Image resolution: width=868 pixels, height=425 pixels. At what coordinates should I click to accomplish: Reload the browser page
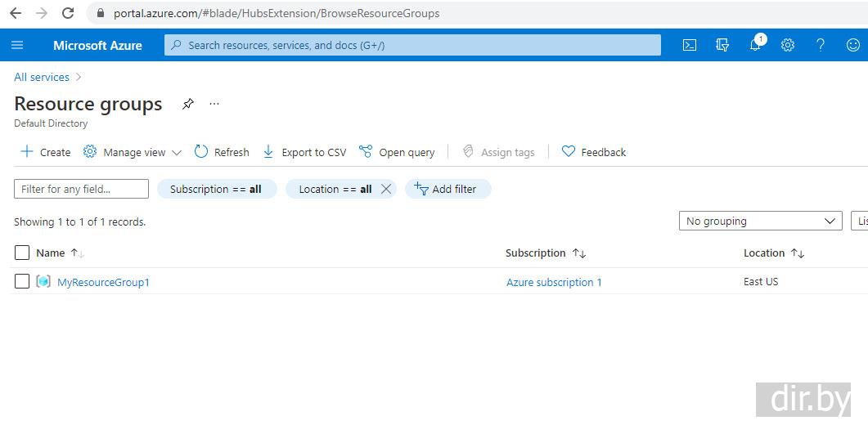pos(68,13)
